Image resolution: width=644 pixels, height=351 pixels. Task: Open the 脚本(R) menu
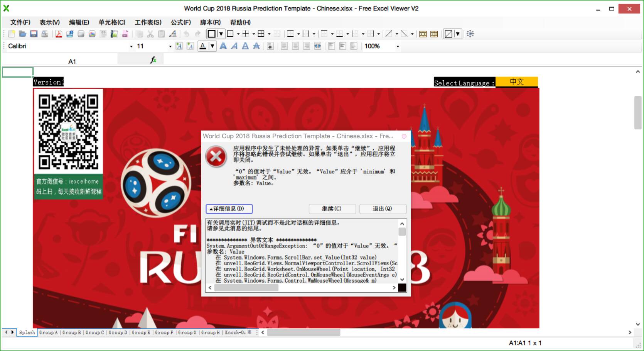pos(211,22)
